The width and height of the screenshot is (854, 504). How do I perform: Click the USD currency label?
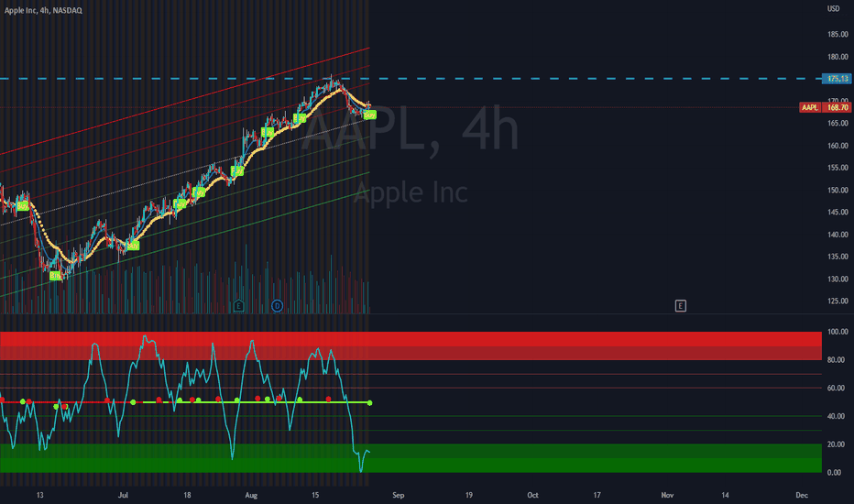click(833, 9)
